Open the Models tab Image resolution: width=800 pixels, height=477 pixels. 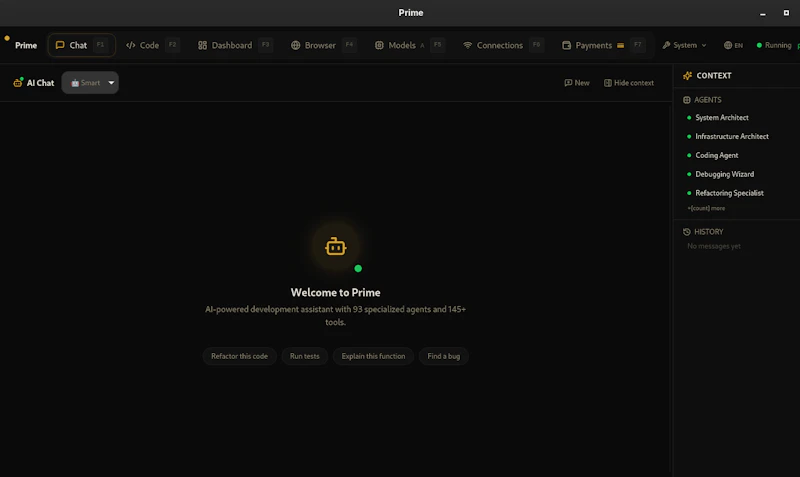(x=409, y=45)
